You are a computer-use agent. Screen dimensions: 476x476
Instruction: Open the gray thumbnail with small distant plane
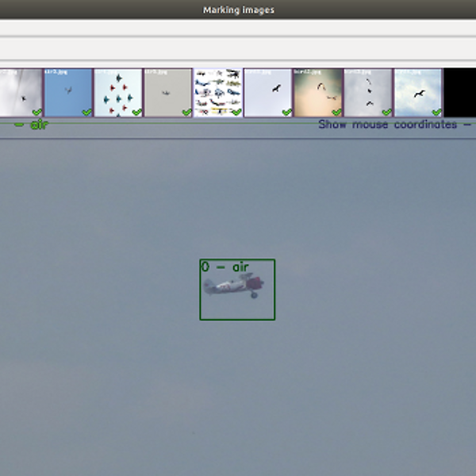[168, 93]
